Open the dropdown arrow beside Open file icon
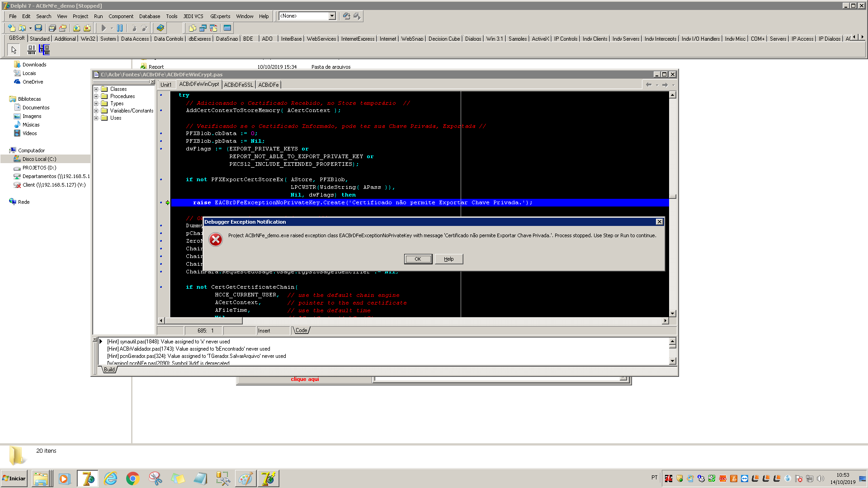This screenshot has height=488, width=868. [30, 28]
